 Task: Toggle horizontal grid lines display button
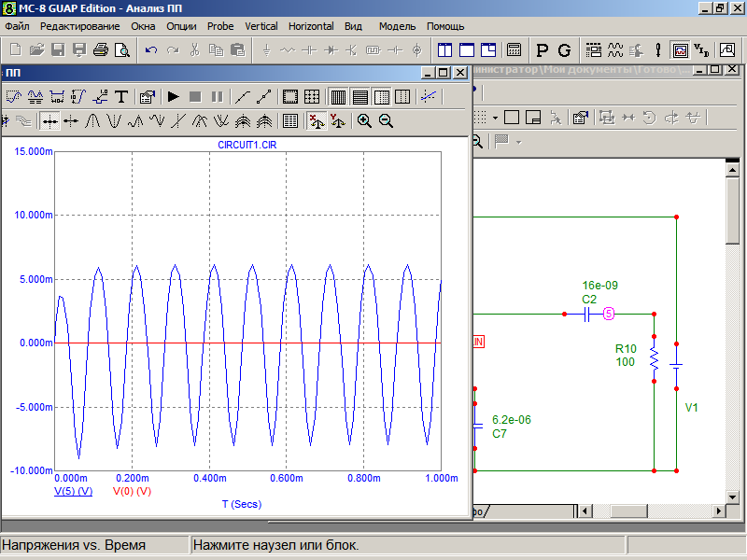[x=359, y=96]
